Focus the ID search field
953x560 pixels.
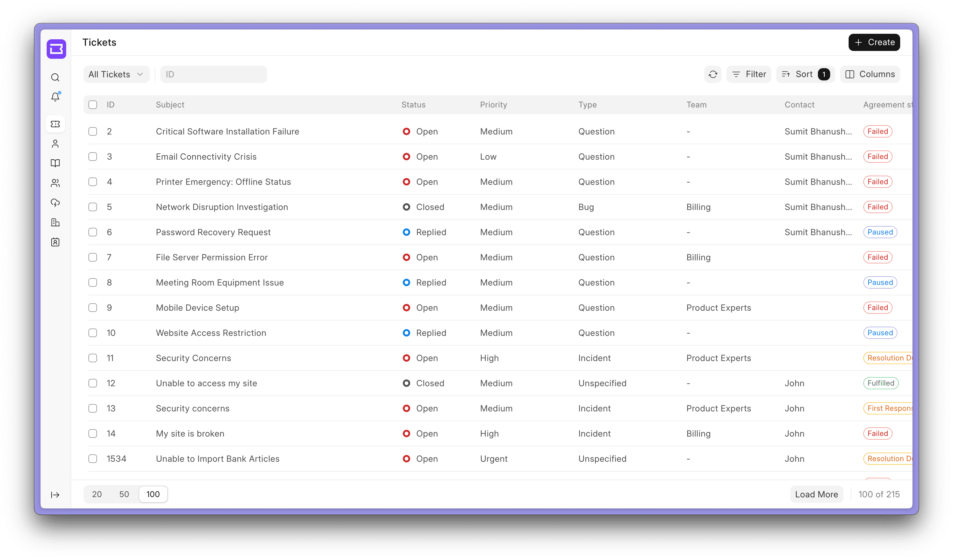pos(213,75)
